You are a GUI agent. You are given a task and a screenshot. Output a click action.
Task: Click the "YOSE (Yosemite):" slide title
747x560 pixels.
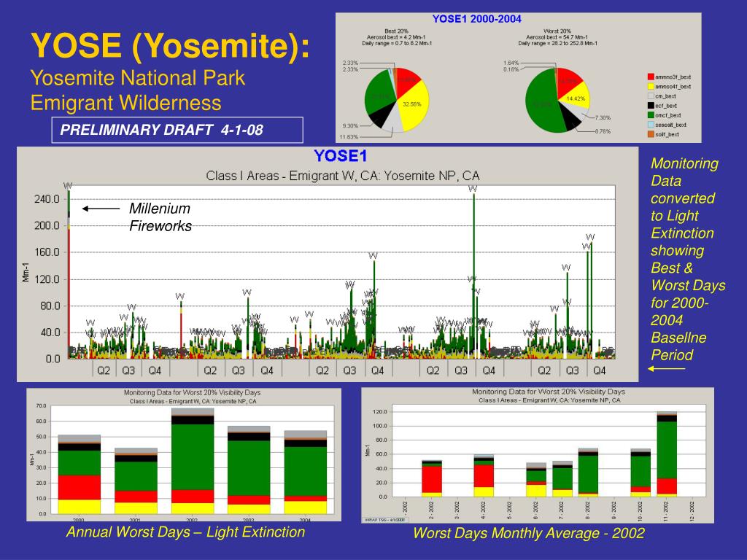point(170,46)
